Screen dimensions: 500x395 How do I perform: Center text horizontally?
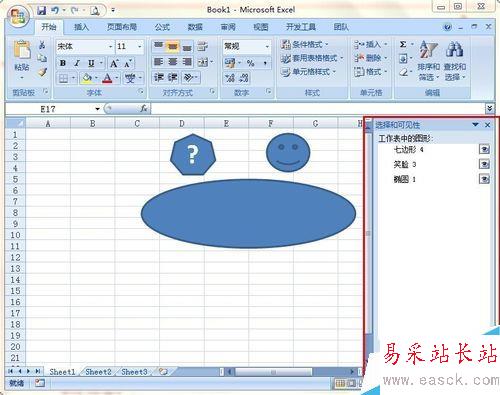click(x=173, y=62)
